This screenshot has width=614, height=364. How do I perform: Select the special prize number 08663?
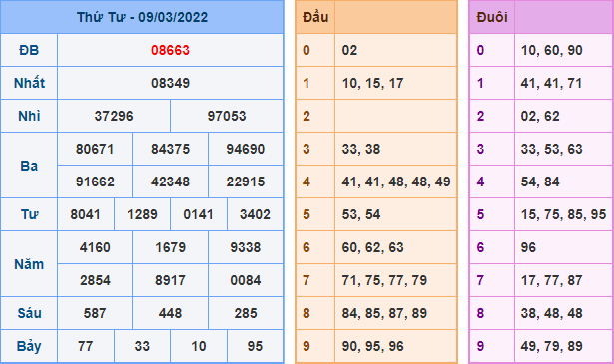pyautogui.click(x=170, y=50)
